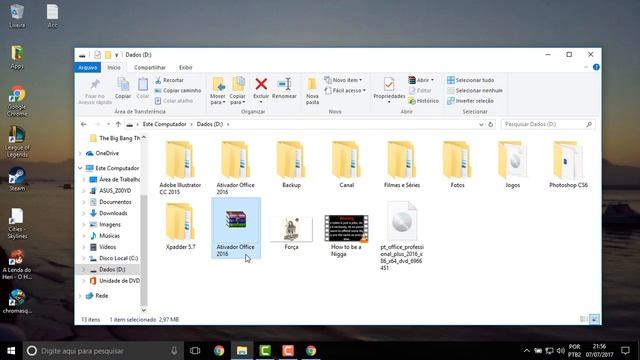
Task: Click the Explorer help question mark icon
Action: click(596, 67)
